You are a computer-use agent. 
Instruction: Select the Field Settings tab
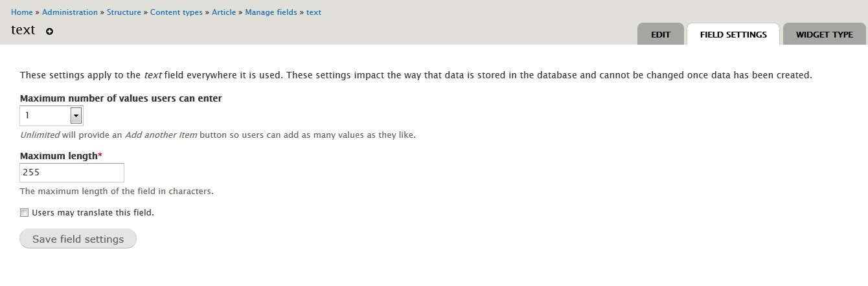[733, 34]
